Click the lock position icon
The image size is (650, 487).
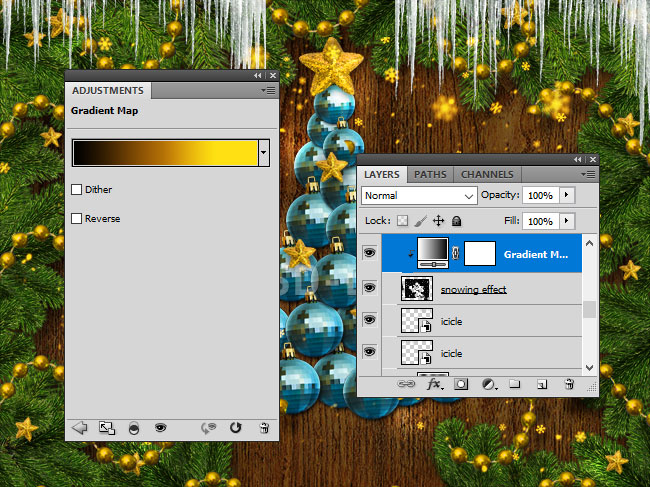pos(438,221)
